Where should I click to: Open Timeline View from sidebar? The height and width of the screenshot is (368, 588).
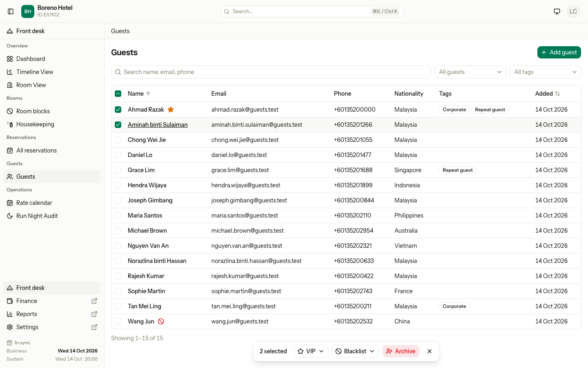coord(52,72)
